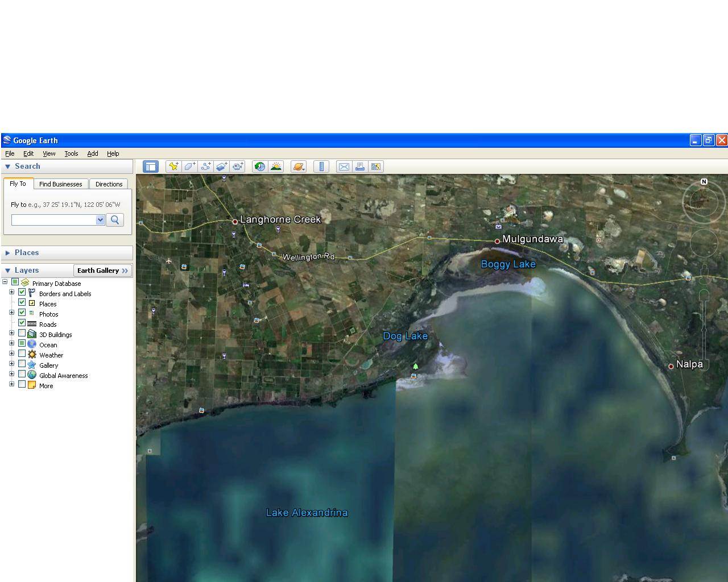Switch to the Find Businesses tab
Screen dimensions: 728x582
point(60,184)
